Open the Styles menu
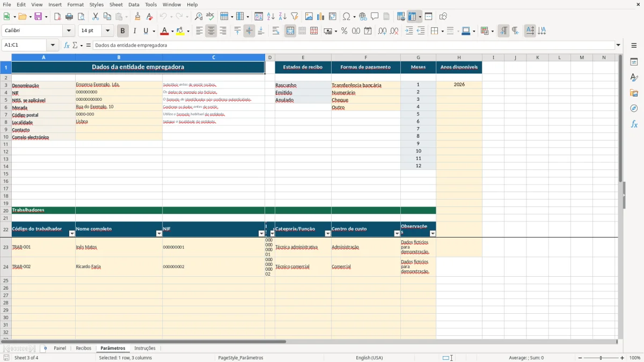This screenshot has width=644, height=362. 97,4
